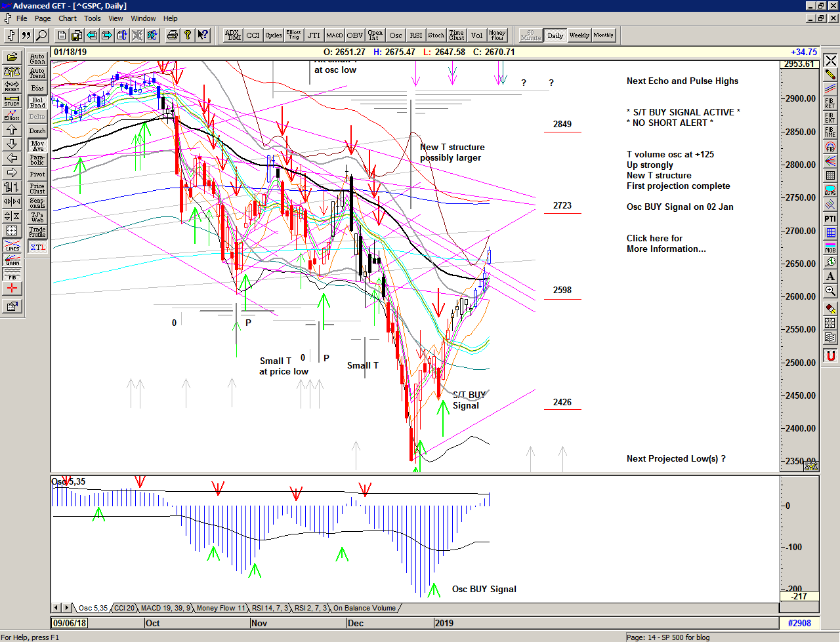Click the print icon in toolbar

[x=172, y=35]
